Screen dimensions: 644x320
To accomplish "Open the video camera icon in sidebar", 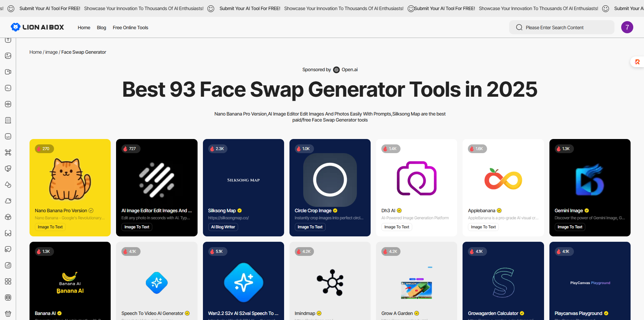I will 8,72.
